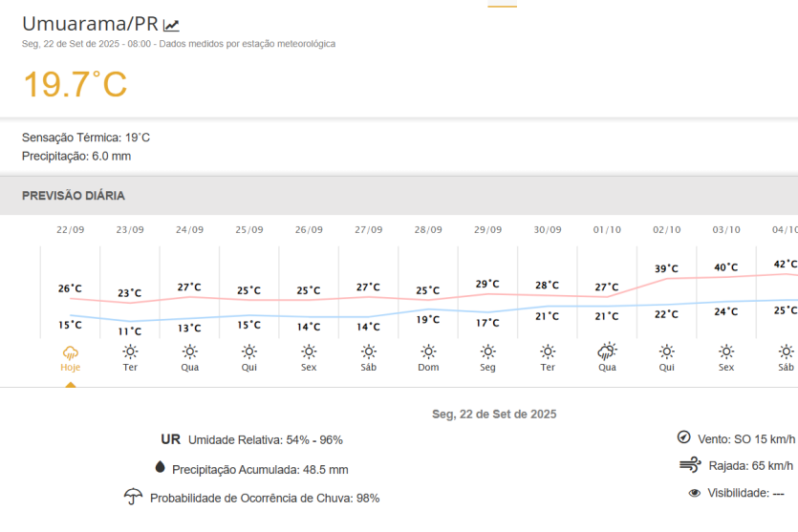Select the Sex 03/10 sun icon
This screenshot has height=532, width=798.
tap(726, 351)
